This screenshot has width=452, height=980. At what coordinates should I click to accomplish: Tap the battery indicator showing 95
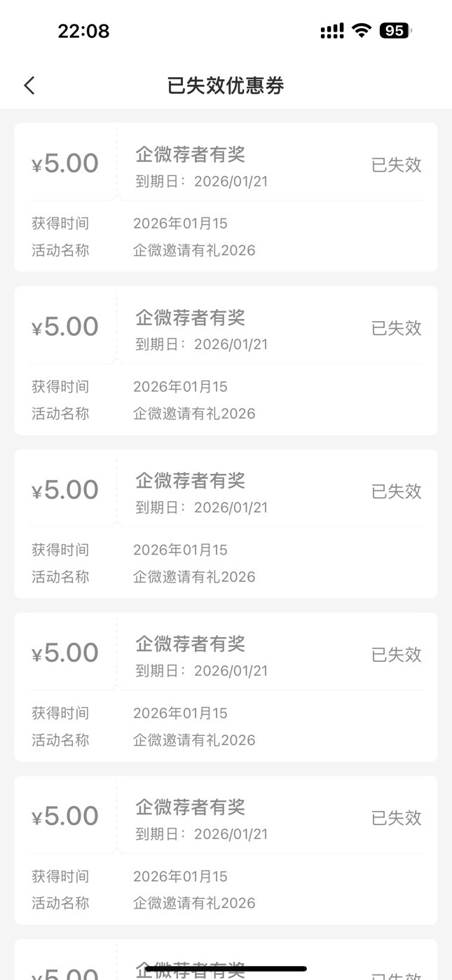tap(395, 31)
